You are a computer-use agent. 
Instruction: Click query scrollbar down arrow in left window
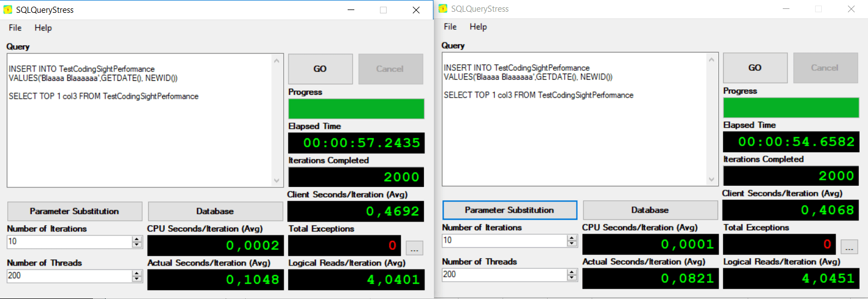277,181
